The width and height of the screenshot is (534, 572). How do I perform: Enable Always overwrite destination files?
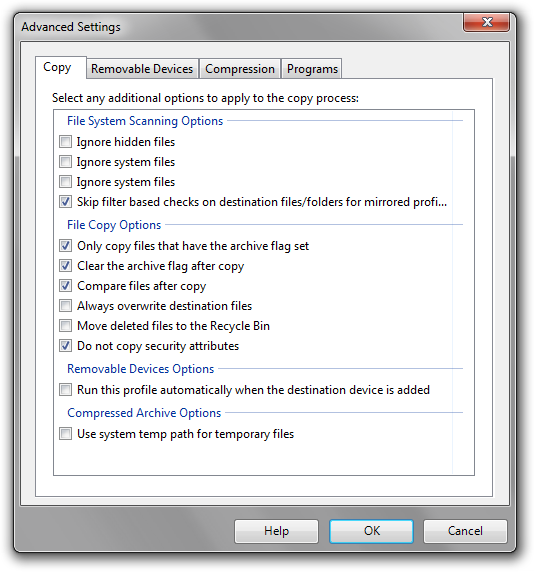[66, 306]
